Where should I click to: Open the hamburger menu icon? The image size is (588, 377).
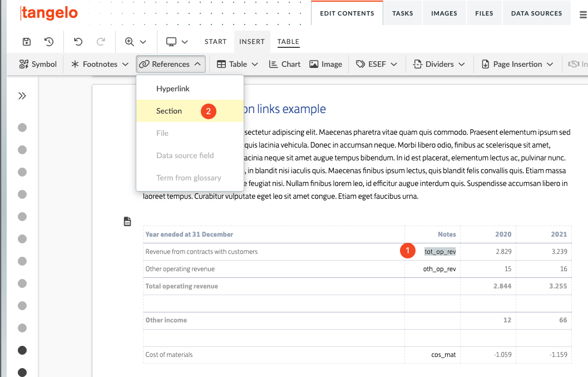(583, 14)
